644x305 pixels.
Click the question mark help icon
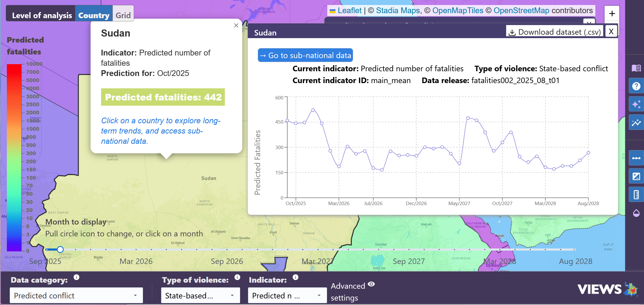(636, 86)
